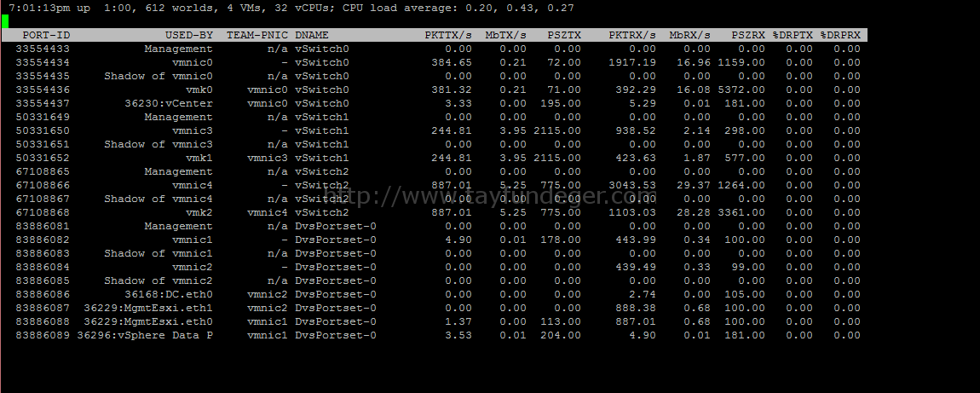Screen dimensions: 980x393
Task: Select the TEAM-PNIC column header
Action: point(257,36)
